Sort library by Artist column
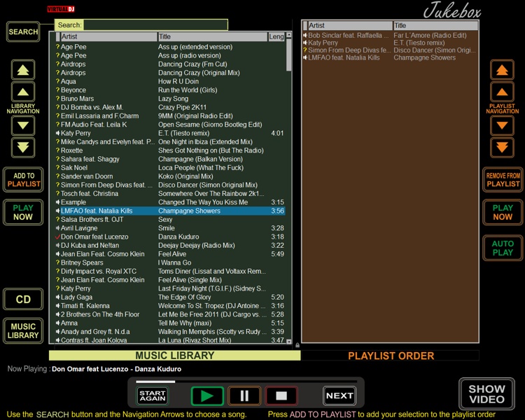This screenshot has height=420, width=525. (108, 36)
